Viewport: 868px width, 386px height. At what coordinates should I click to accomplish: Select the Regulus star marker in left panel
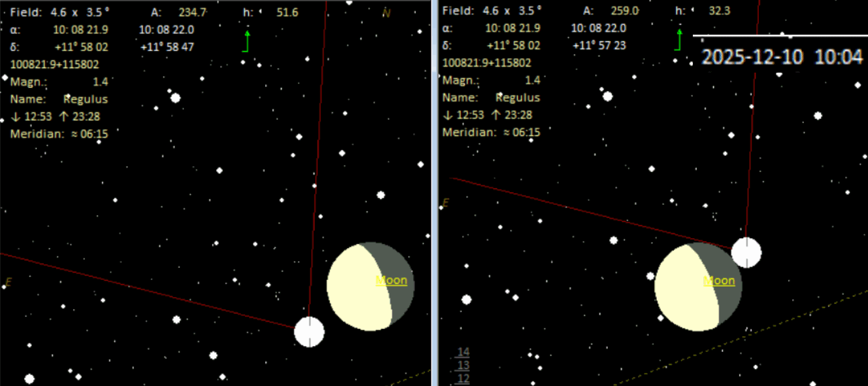point(309,332)
